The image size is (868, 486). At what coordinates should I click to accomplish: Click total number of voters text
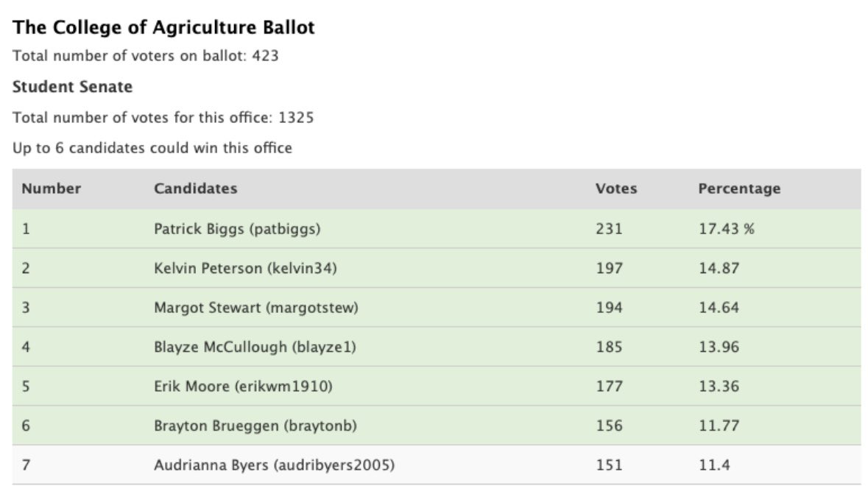[x=145, y=56]
